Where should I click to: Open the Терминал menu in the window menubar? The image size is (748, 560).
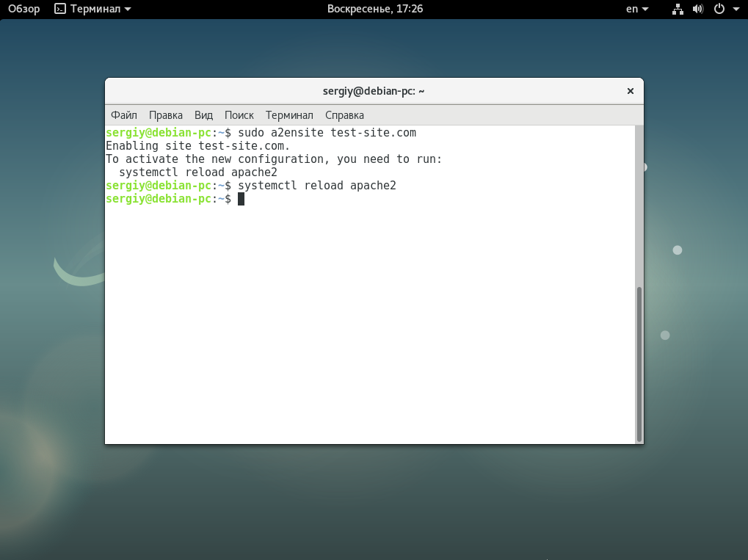(x=289, y=115)
